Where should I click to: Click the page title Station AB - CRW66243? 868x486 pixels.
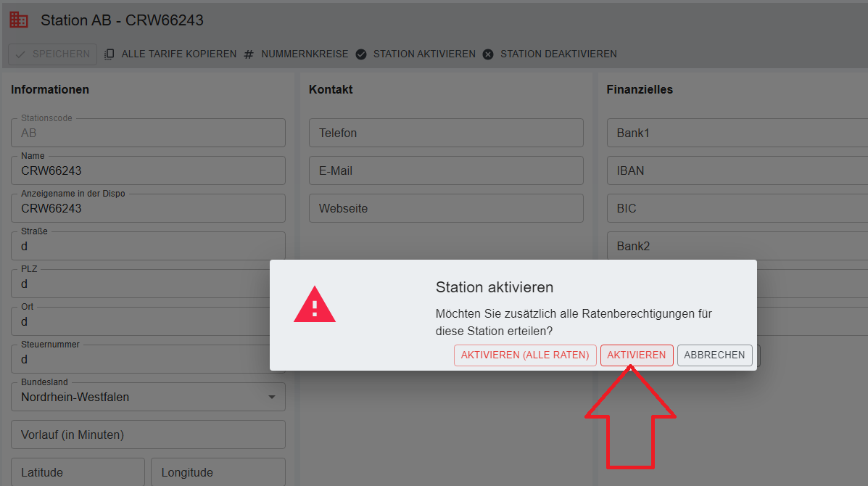pos(122,20)
